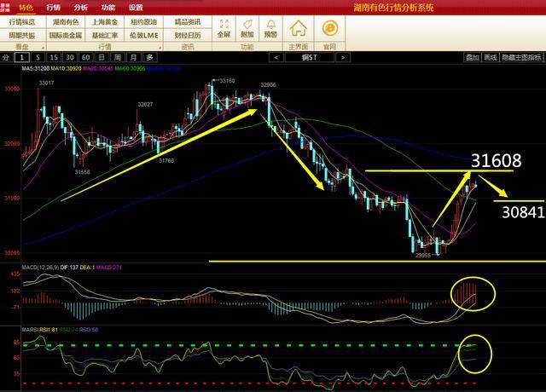The height and width of the screenshot is (392, 546).
Task: Click the app logo in top-left corner
Action: [x=7, y=6]
